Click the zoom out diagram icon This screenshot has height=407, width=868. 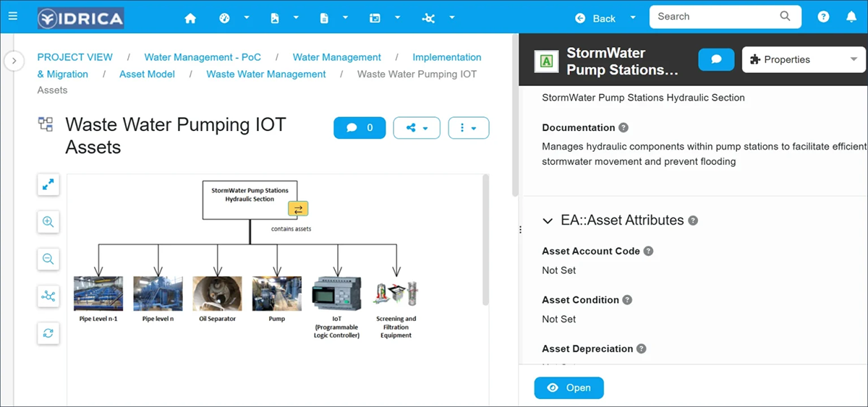(48, 259)
